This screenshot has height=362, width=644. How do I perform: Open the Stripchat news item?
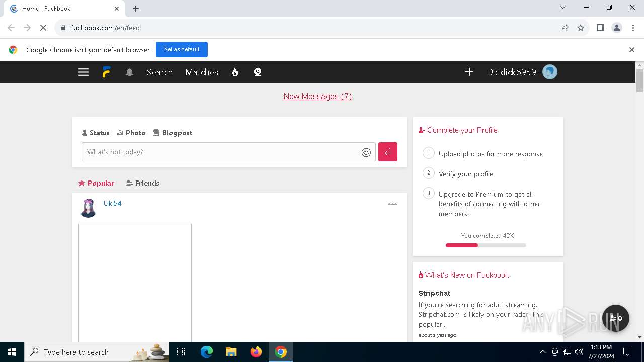pos(434,293)
